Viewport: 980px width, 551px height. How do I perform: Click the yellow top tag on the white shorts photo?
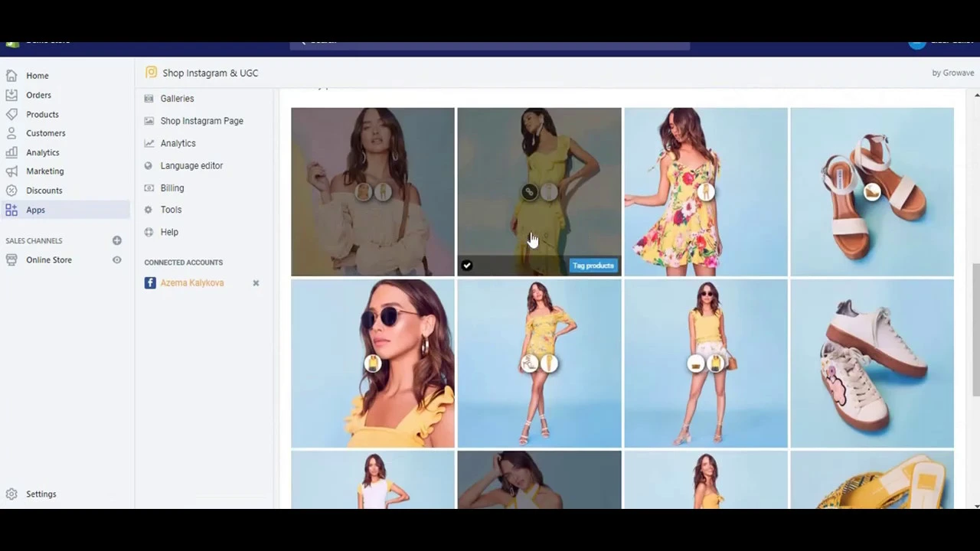tap(715, 364)
